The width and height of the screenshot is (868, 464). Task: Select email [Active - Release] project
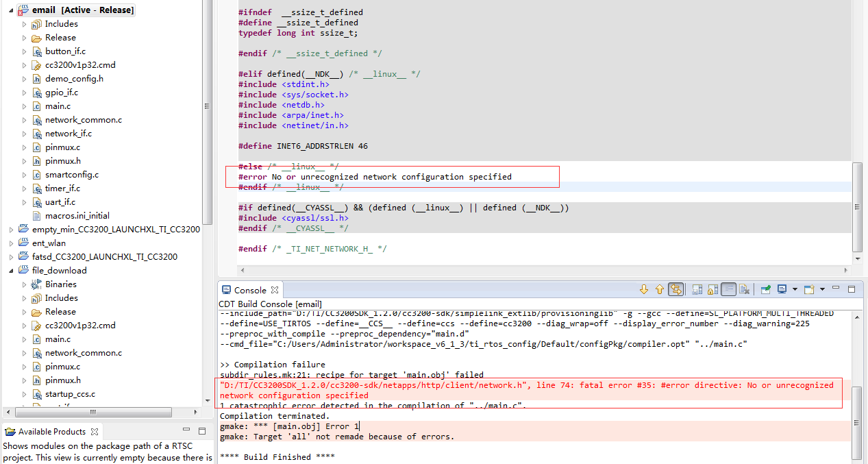84,10
